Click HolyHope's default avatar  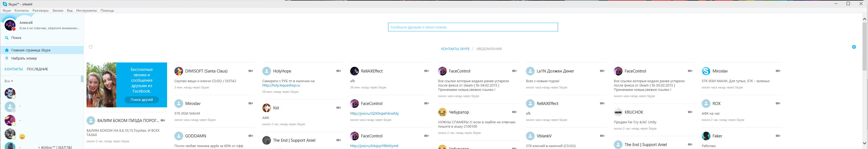coord(267,71)
